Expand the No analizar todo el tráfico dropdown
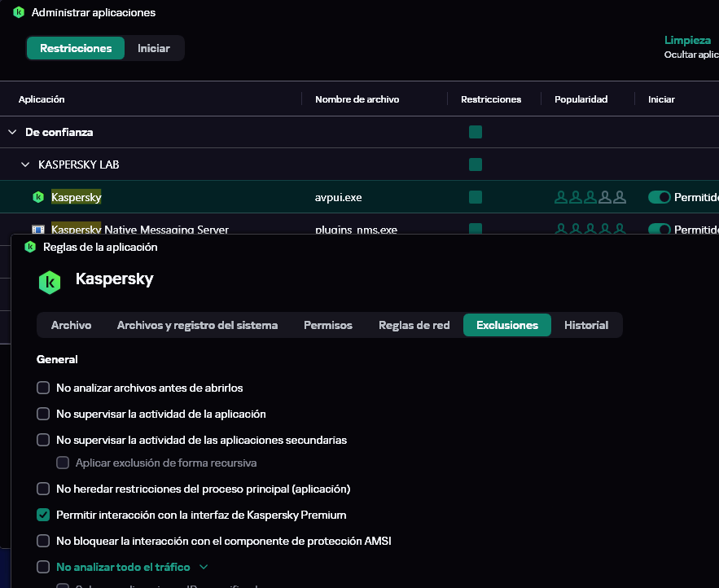719x588 pixels. pyautogui.click(x=204, y=567)
